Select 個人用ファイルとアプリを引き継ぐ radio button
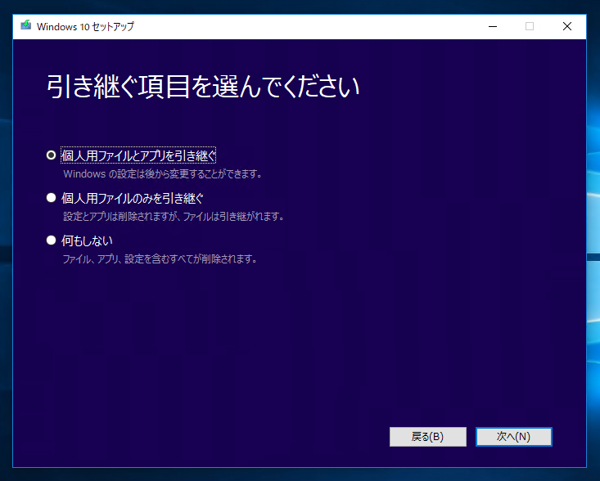The image size is (600, 481). [x=51, y=155]
